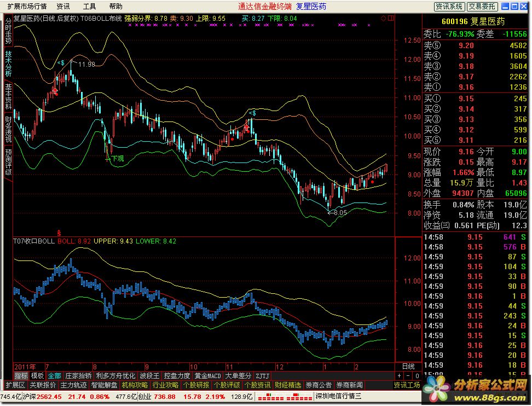Click the red split-window icon above the chart
This screenshot has height=406, width=532.
point(391,18)
